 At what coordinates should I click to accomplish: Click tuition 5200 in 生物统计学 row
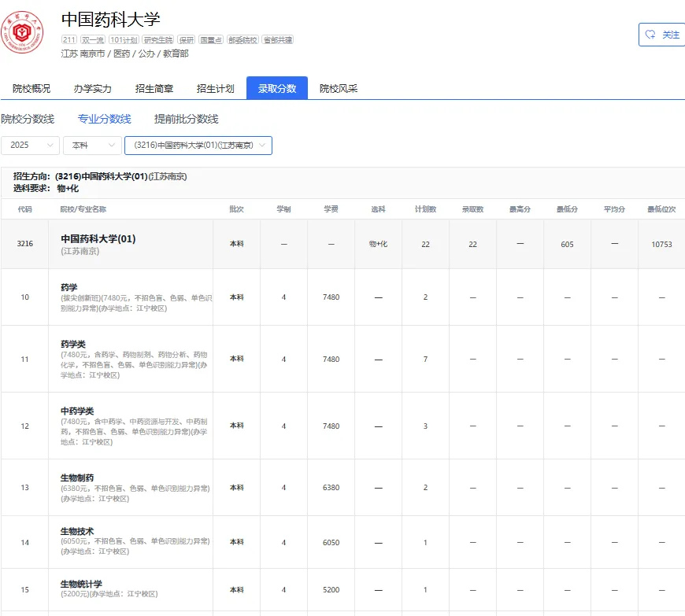coord(331,590)
